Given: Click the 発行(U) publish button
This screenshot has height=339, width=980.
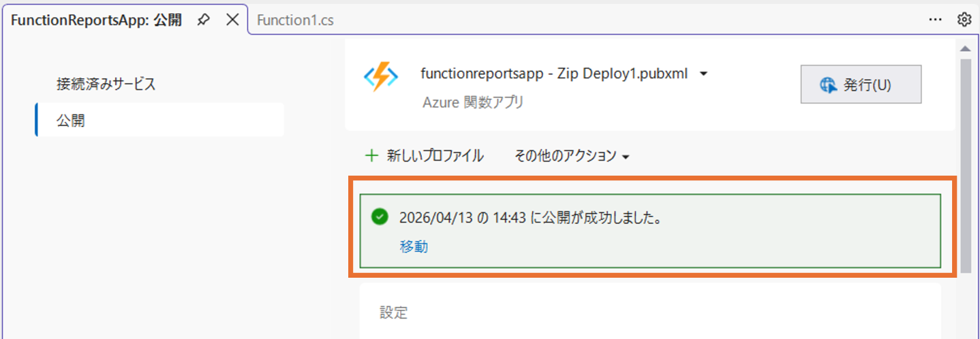Looking at the screenshot, I should pos(861,84).
